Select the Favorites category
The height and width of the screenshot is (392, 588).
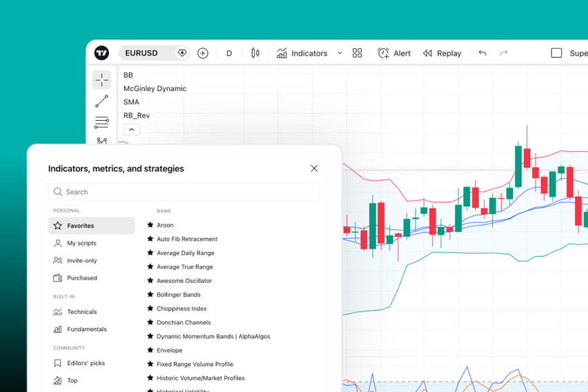92,226
